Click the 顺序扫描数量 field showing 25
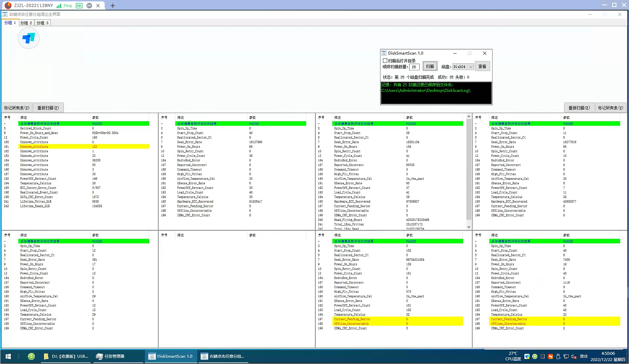629x364 pixels. pyautogui.click(x=414, y=67)
